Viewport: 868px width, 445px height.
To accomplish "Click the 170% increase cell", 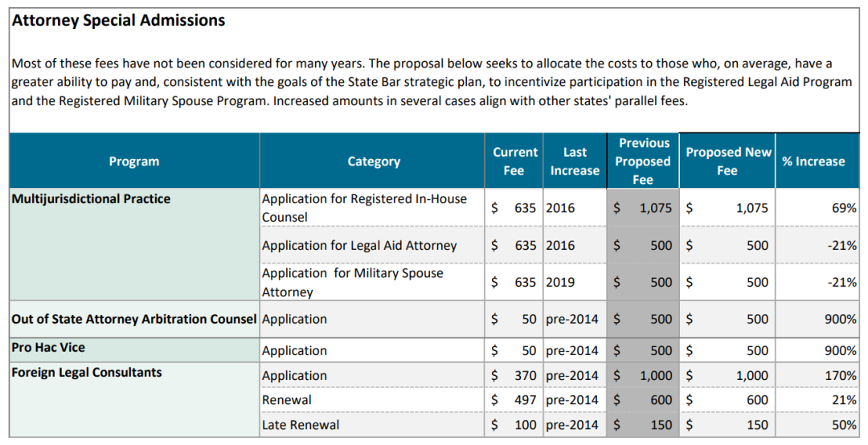I will 841,376.
